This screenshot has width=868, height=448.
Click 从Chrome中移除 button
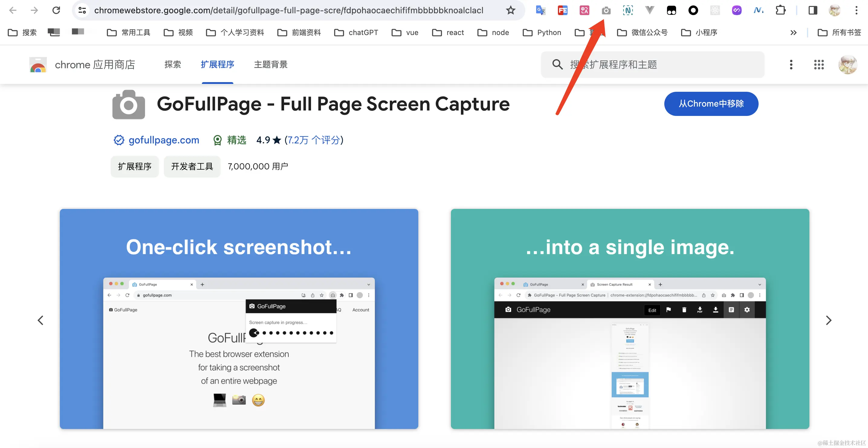[x=711, y=104]
